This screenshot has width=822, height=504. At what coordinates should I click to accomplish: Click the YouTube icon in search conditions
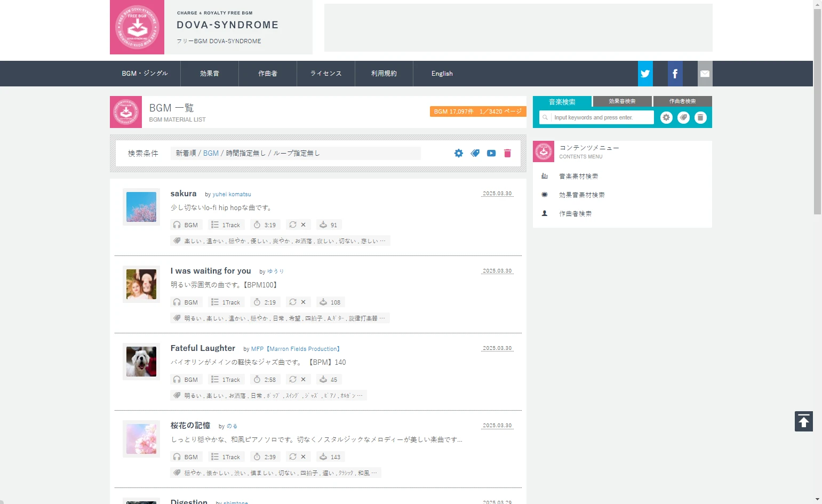[x=491, y=153]
